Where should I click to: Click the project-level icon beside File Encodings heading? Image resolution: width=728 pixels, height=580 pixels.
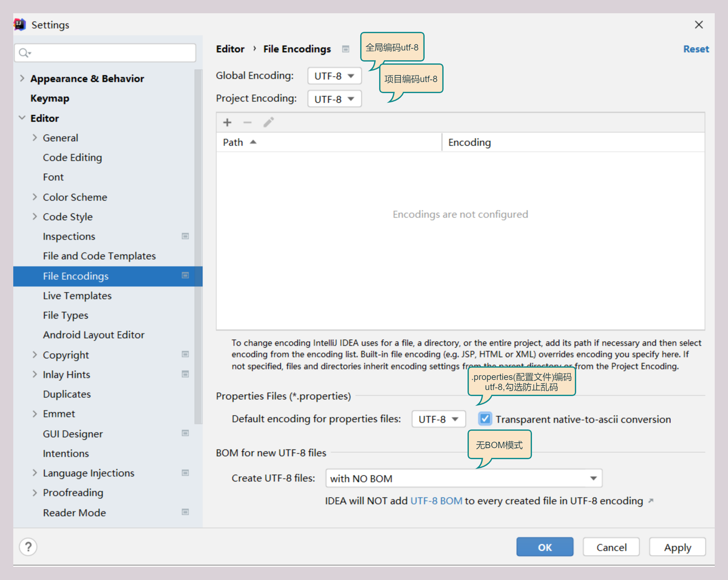coord(345,49)
